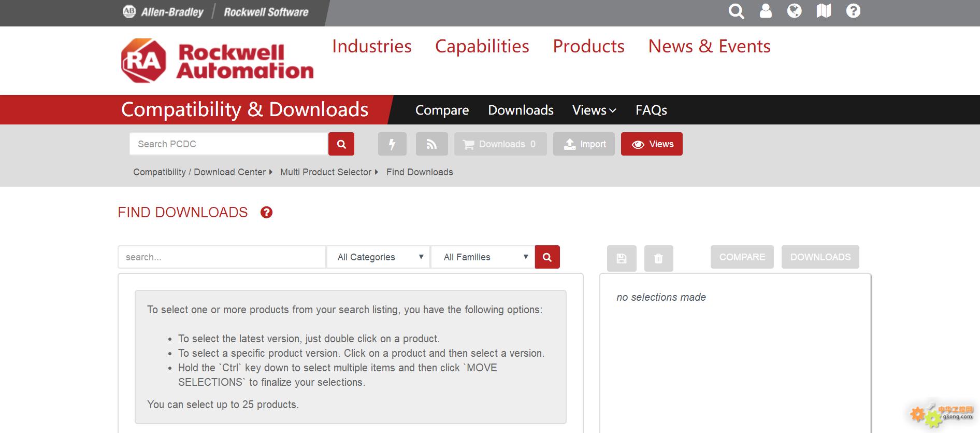The image size is (980, 433).
Task: Expand the All Families dropdown
Action: point(483,257)
